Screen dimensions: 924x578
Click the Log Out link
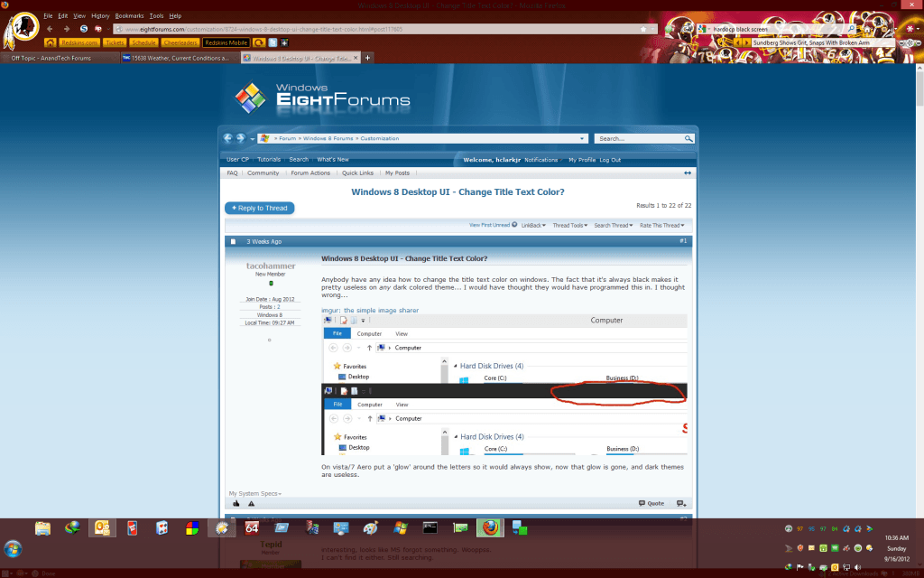pos(610,160)
